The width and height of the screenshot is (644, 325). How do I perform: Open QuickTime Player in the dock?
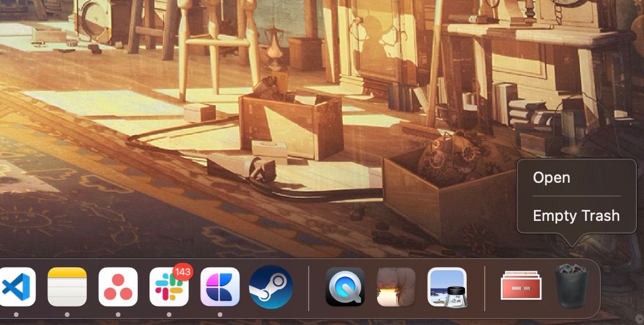[345, 287]
